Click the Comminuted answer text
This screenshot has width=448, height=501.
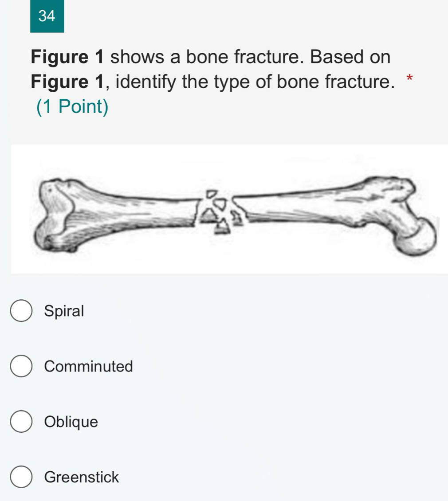(x=89, y=367)
